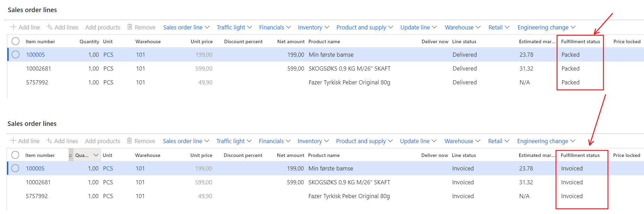
Task: Open the Warehouse menu in the bottom toolbar
Action: pyautogui.click(x=462, y=141)
